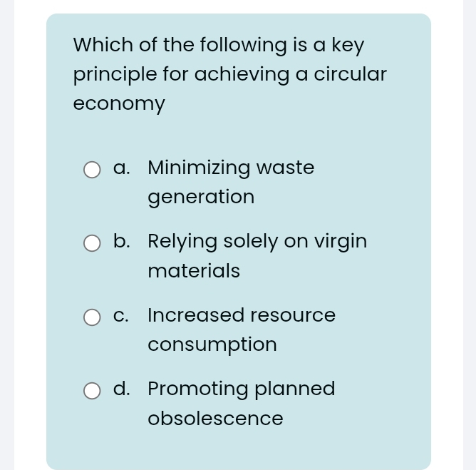Click the "a." letter label
Image resolution: width=476 pixels, height=470 pixels.
[122, 168]
